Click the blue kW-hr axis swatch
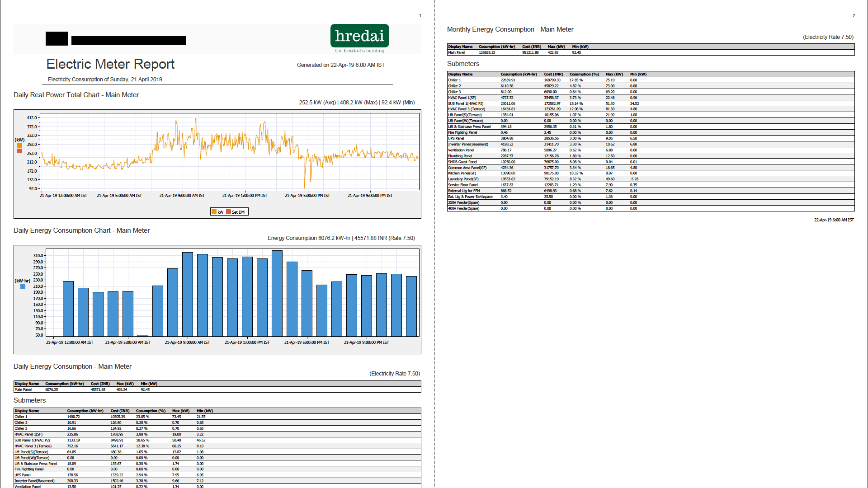This screenshot has width=868, height=488. tap(23, 286)
